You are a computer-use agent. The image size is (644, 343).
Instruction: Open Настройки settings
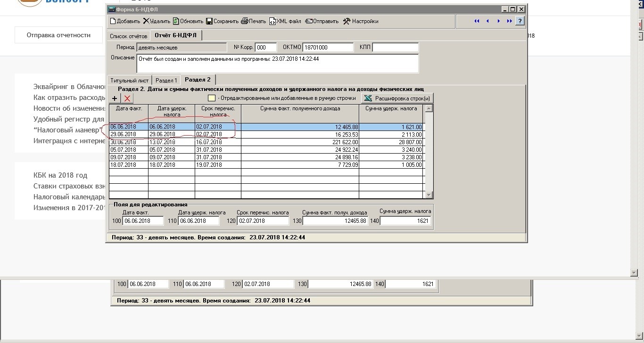(x=361, y=21)
